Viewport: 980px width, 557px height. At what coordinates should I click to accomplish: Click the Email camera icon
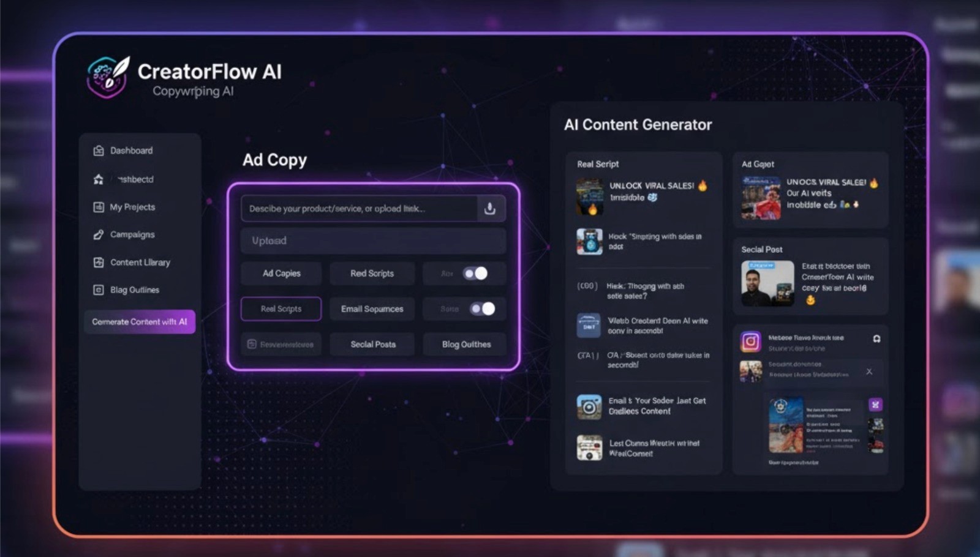[589, 407]
